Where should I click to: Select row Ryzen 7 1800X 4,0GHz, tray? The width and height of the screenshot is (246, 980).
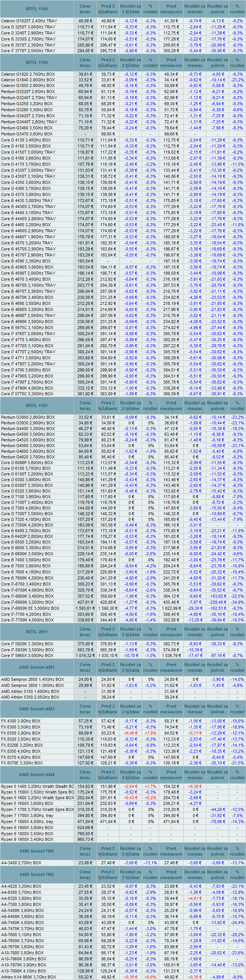[x=123, y=822]
